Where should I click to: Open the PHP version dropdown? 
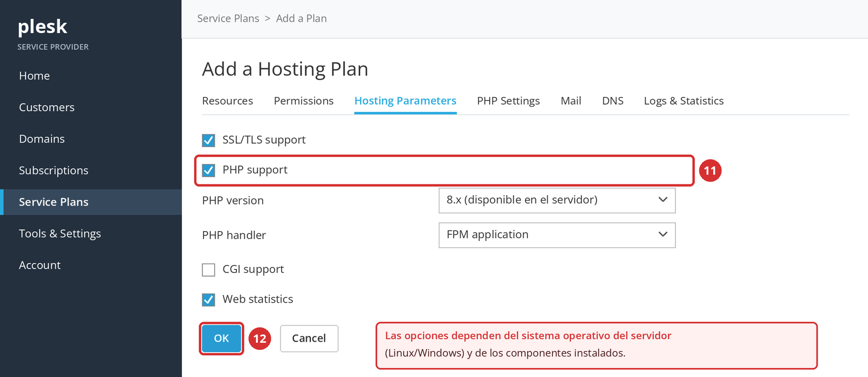557,200
